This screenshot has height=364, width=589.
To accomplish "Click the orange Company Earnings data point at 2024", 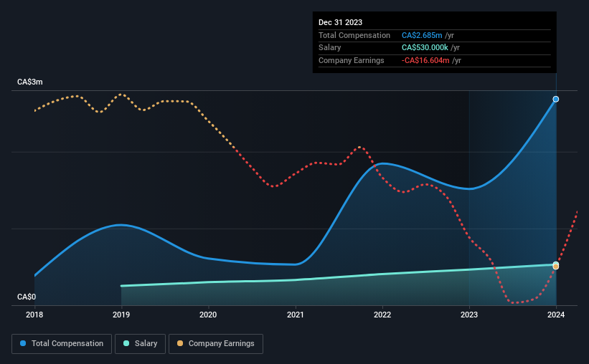I will (556, 267).
